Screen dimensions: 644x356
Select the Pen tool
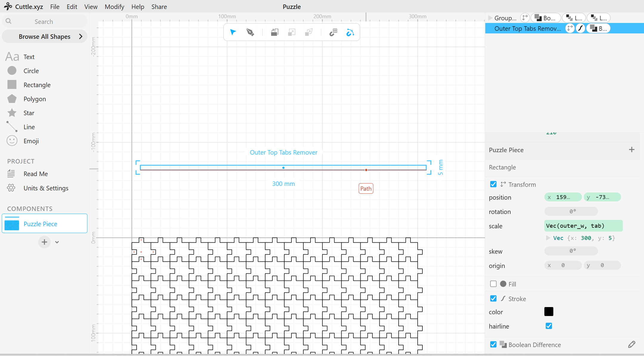tap(250, 32)
